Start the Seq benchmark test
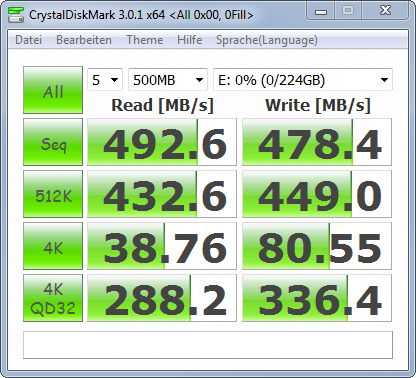 click(x=53, y=142)
